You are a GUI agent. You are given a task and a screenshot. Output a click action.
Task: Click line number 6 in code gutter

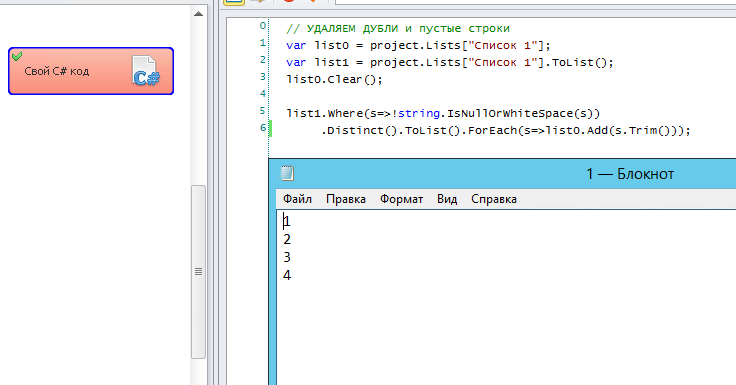click(x=263, y=127)
